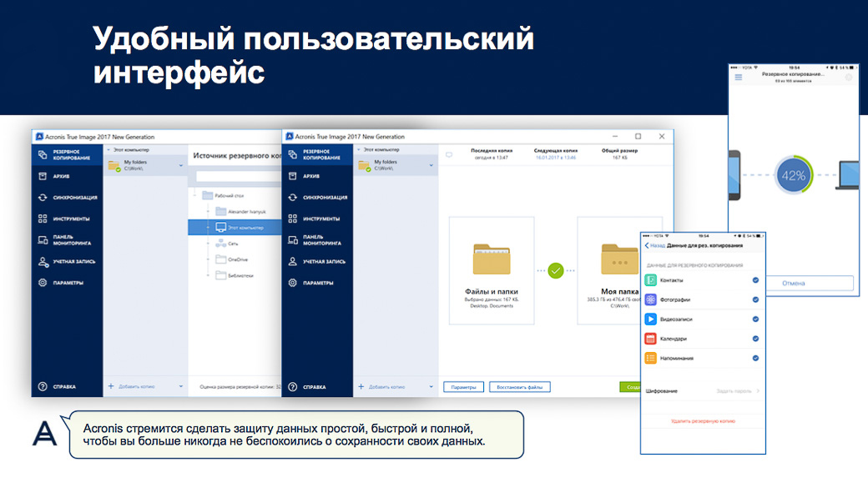Open the hamburger menu on the phone backup screen
Image resolution: width=868 pixels, height=488 pixels.
(739, 77)
